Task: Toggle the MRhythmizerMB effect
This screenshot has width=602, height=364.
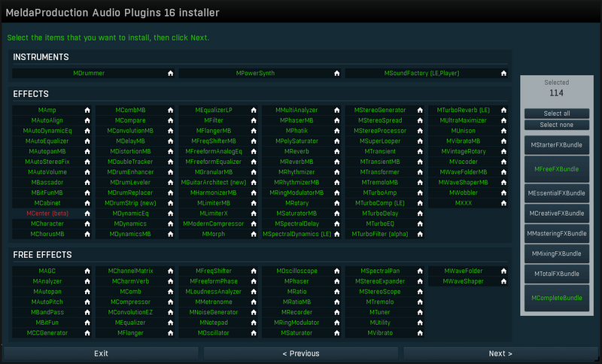Action: pyautogui.click(x=296, y=182)
